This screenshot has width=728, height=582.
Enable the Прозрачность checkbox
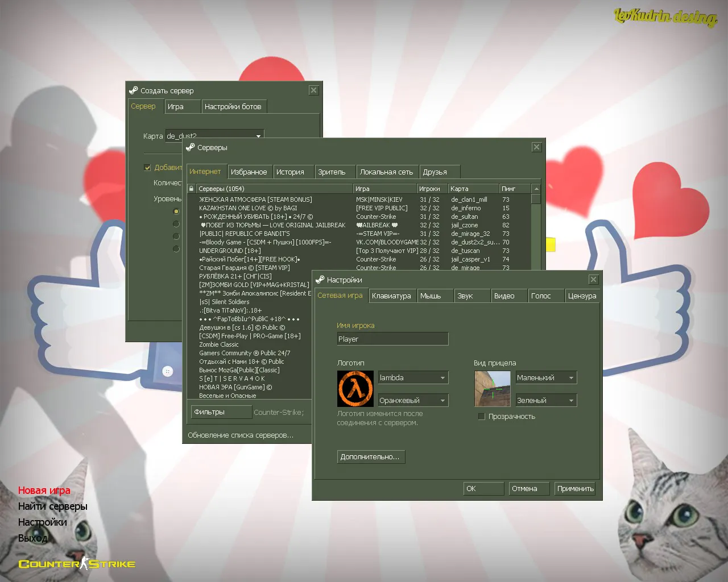[481, 416]
